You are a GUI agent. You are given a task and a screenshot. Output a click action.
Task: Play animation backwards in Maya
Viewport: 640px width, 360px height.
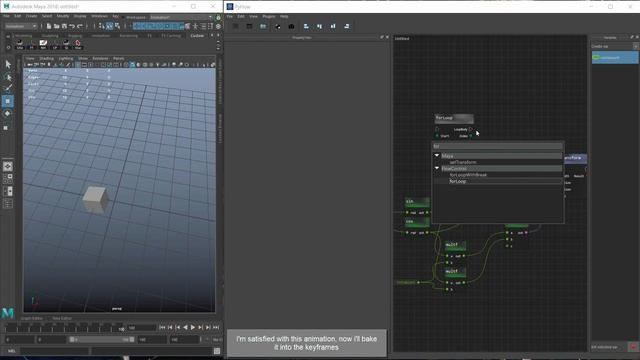185,327
